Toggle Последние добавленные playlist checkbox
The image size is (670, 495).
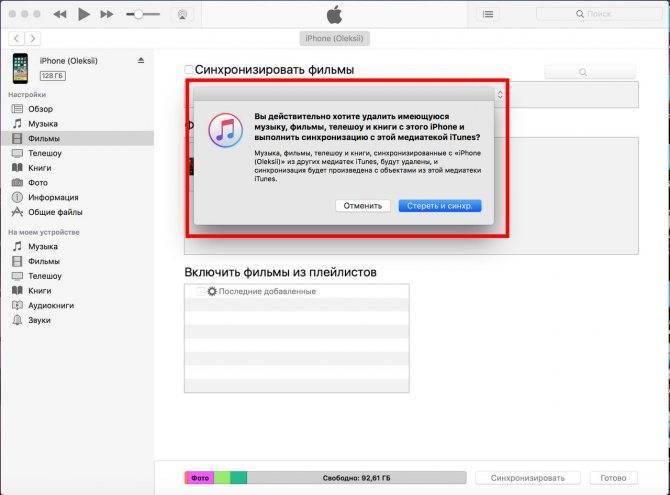coord(200,292)
